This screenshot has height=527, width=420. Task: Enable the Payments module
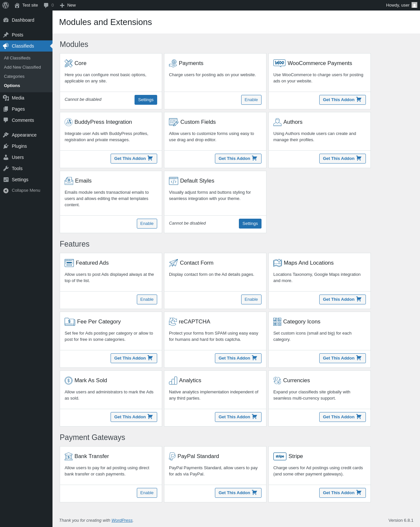pyautogui.click(x=251, y=100)
